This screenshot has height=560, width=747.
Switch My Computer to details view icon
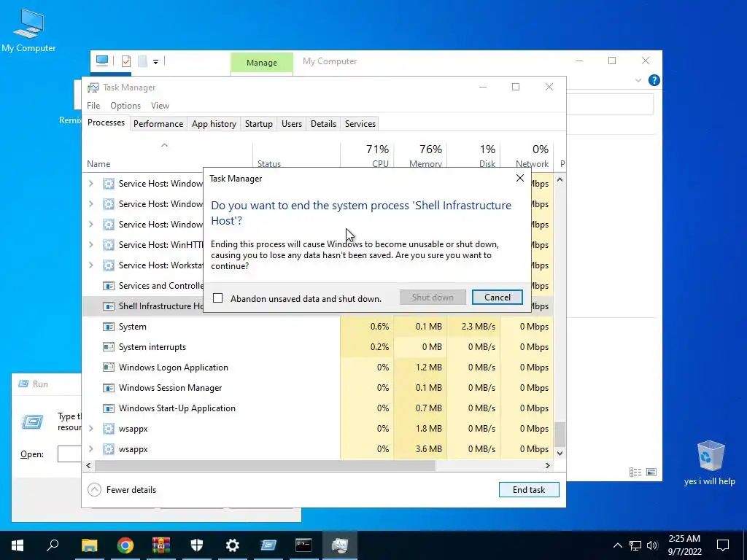click(x=635, y=472)
